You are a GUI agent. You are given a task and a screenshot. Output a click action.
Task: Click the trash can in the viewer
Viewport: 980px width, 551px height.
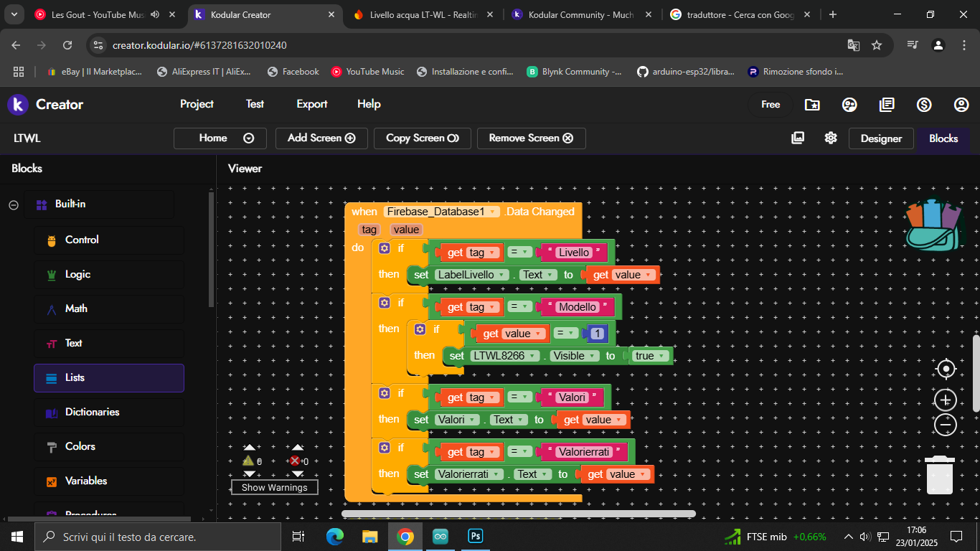[940, 475]
